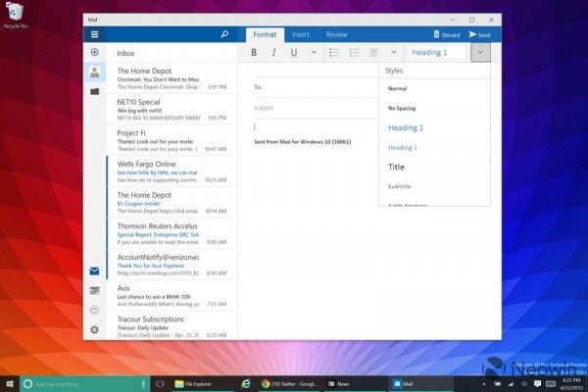Open File Explorer from the taskbar
This screenshot has width=588, height=392.
pos(192,383)
